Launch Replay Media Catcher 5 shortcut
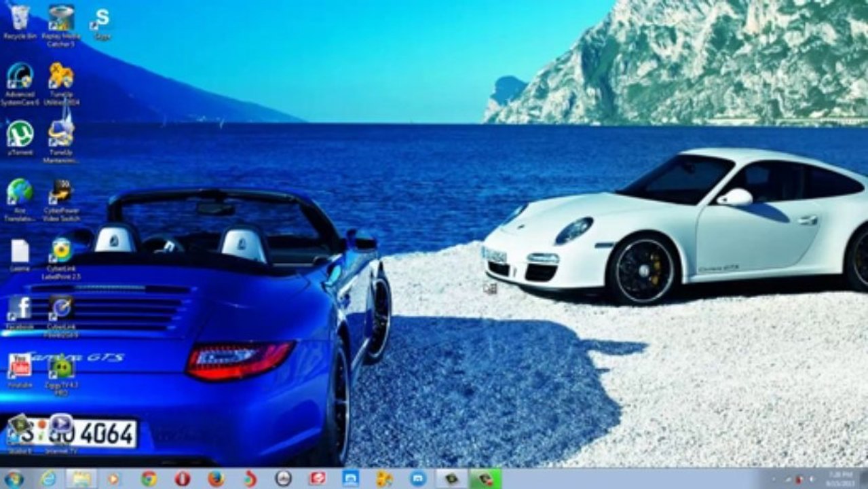The image size is (868, 489). (61, 25)
